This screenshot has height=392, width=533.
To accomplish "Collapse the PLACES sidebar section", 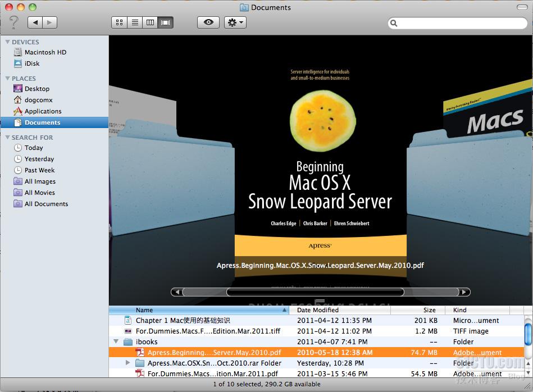I will [x=7, y=79].
